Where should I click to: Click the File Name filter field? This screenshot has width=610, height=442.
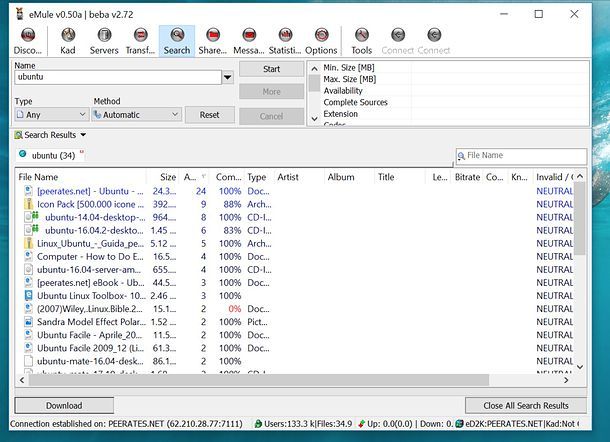tap(521, 156)
